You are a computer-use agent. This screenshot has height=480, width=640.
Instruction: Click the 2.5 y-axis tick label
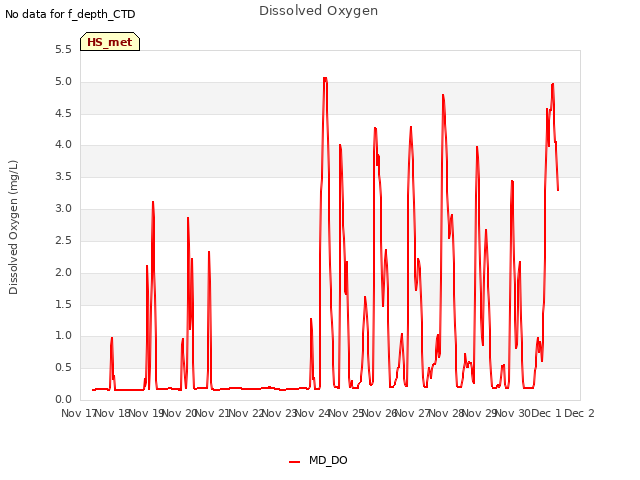pos(63,240)
